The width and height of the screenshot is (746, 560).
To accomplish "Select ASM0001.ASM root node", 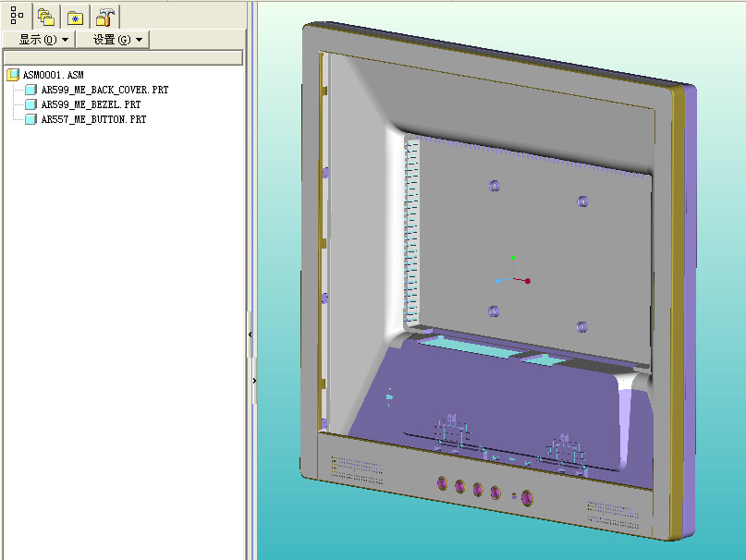I will pyautogui.click(x=54, y=75).
